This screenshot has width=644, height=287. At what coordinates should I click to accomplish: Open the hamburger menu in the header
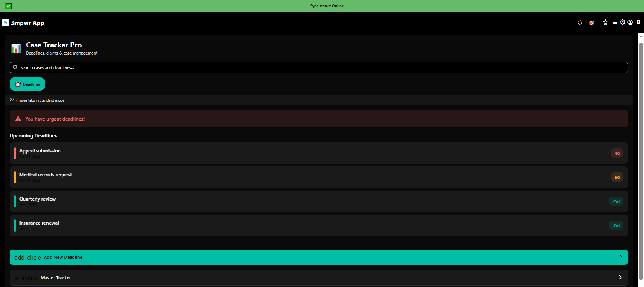[x=615, y=23]
